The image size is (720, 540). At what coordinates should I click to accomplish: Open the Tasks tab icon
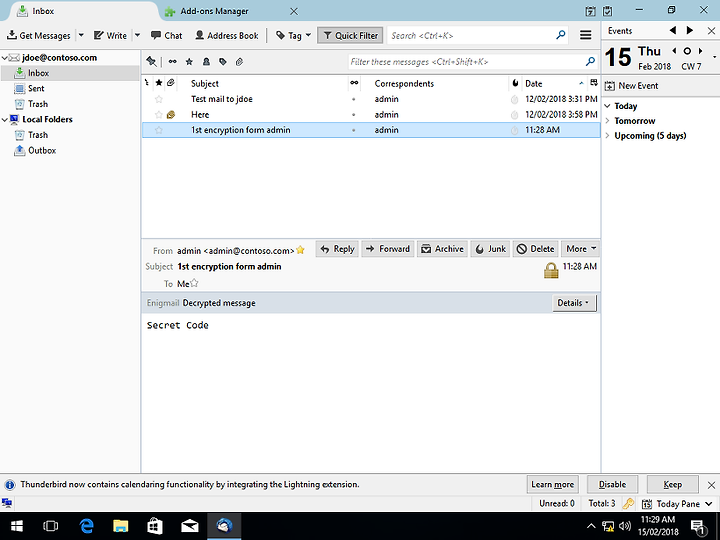coord(608,11)
